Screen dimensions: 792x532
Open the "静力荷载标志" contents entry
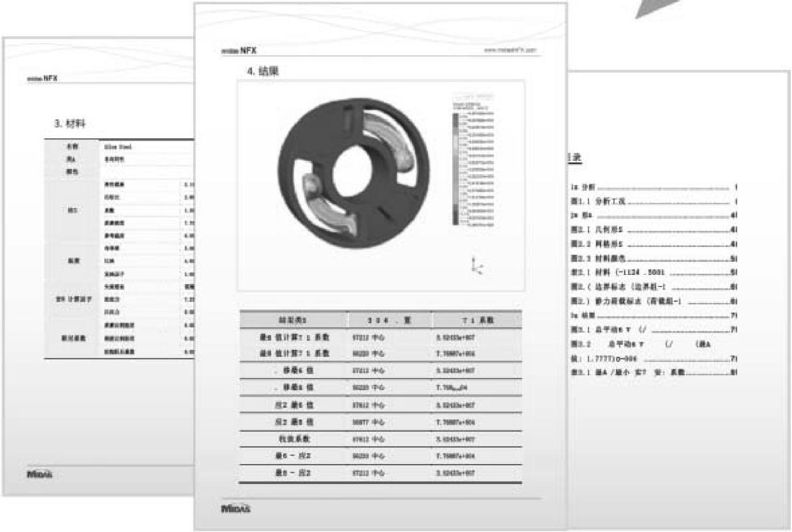click(x=654, y=301)
